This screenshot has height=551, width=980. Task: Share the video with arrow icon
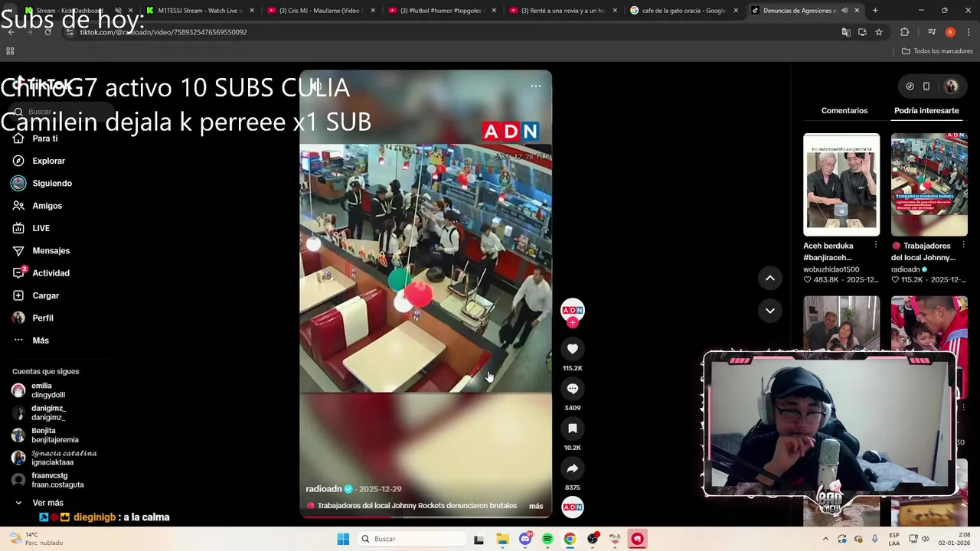[572, 468]
